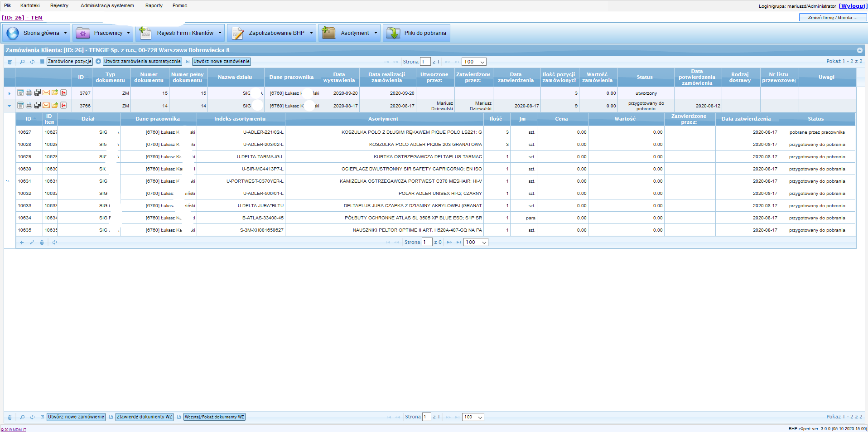Click top pager page number field
The width and height of the screenshot is (868, 432).
tap(425, 62)
